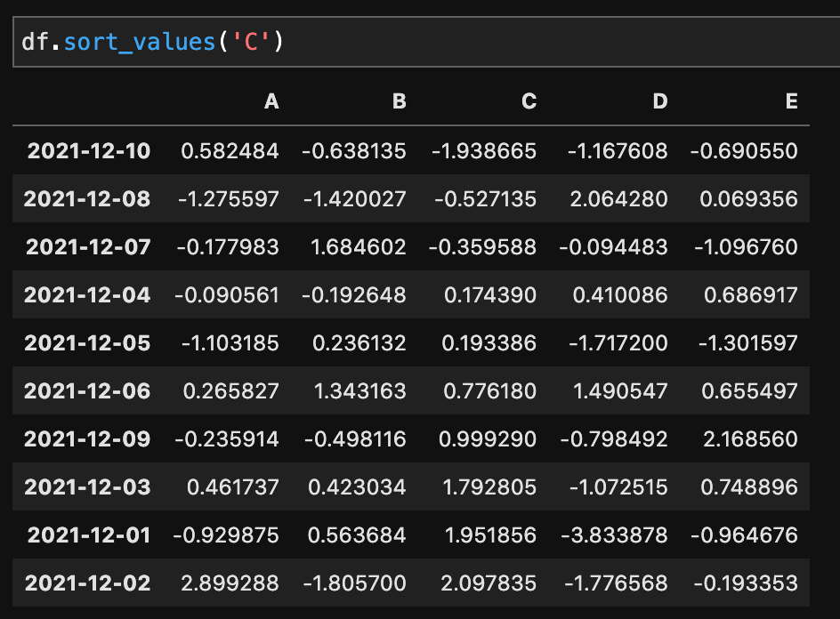Click row index 2021-12-02
The height and width of the screenshot is (619, 840).
(x=87, y=583)
